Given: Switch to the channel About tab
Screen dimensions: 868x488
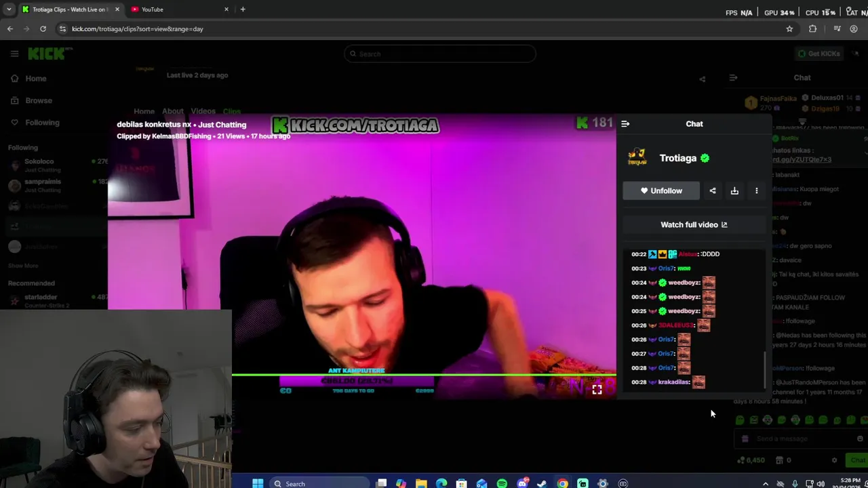Looking at the screenshot, I should (x=172, y=111).
